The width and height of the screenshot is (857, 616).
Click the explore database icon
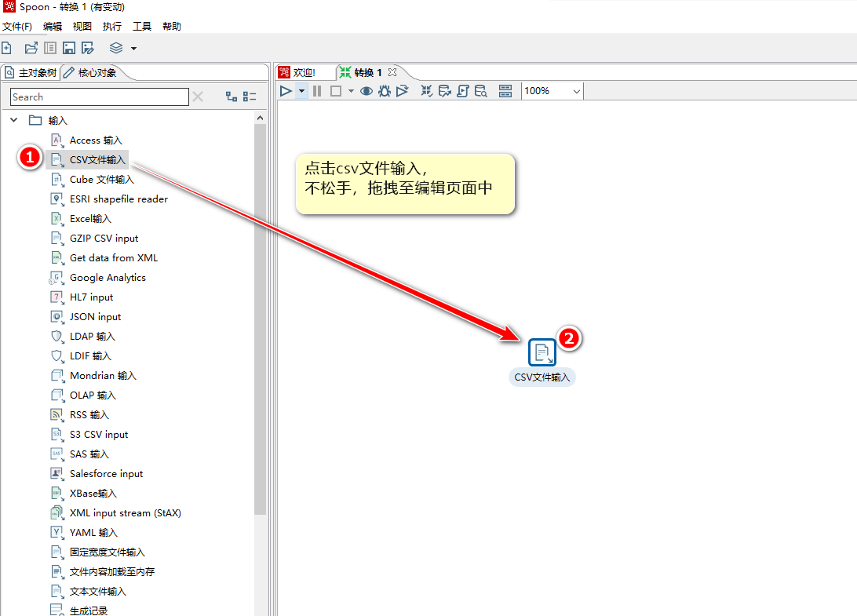[481, 91]
